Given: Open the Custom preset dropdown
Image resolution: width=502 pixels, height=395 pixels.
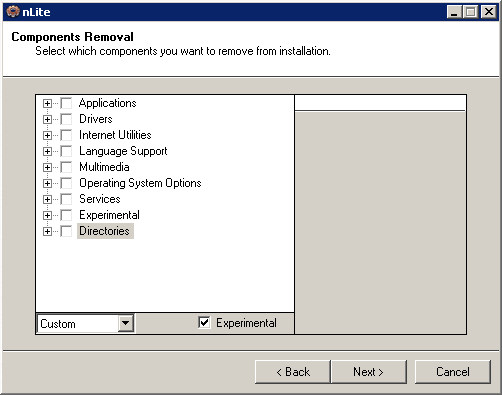Looking at the screenshot, I should point(126,323).
